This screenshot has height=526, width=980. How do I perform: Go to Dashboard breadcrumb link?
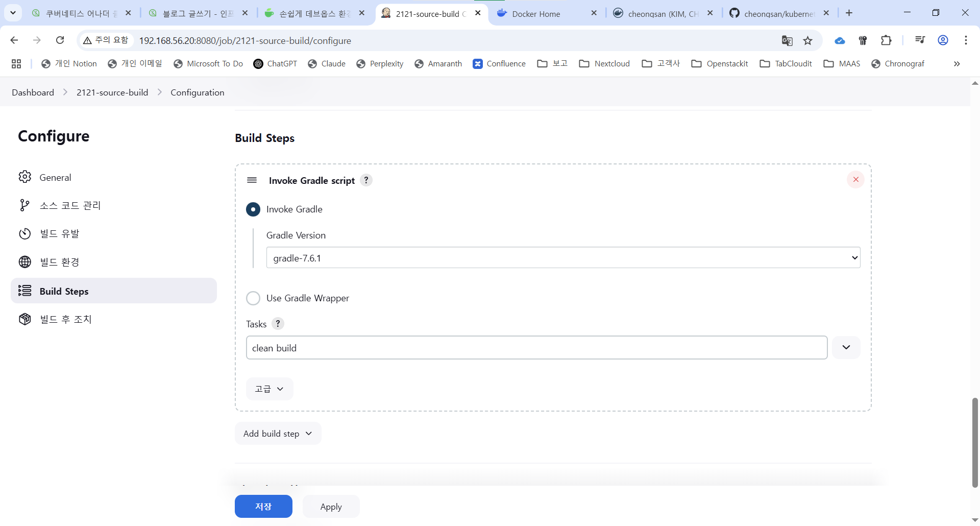tap(33, 92)
